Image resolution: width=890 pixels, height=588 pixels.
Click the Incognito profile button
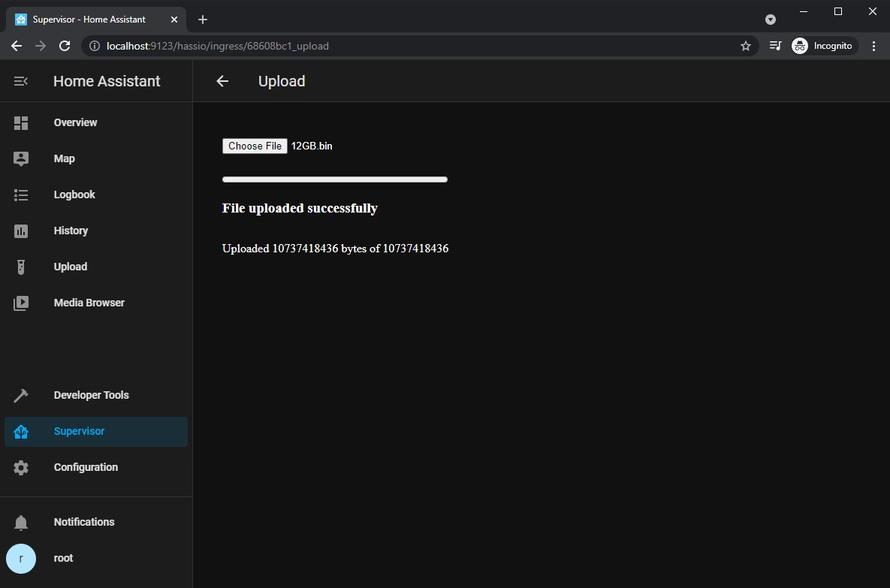824,46
